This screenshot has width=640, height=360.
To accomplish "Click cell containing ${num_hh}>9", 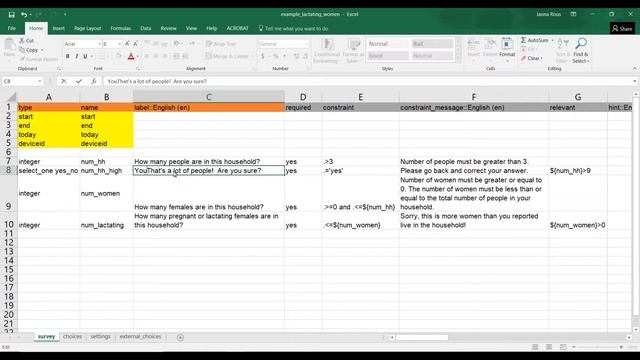I will click(x=578, y=171).
